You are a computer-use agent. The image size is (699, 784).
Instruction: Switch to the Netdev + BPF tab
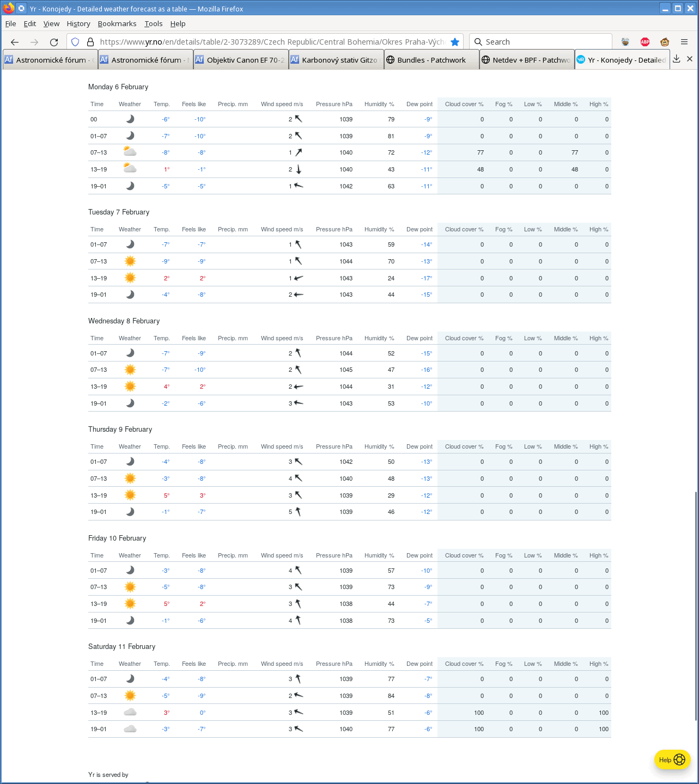(x=527, y=60)
